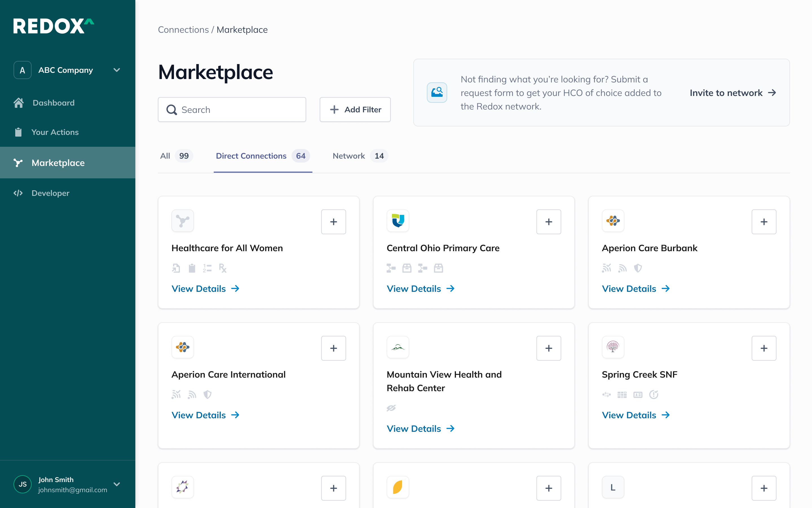The height and width of the screenshot is (508, 812).
Task: Click the shield icon on Aperion Care Burbank
Action: 638,268
